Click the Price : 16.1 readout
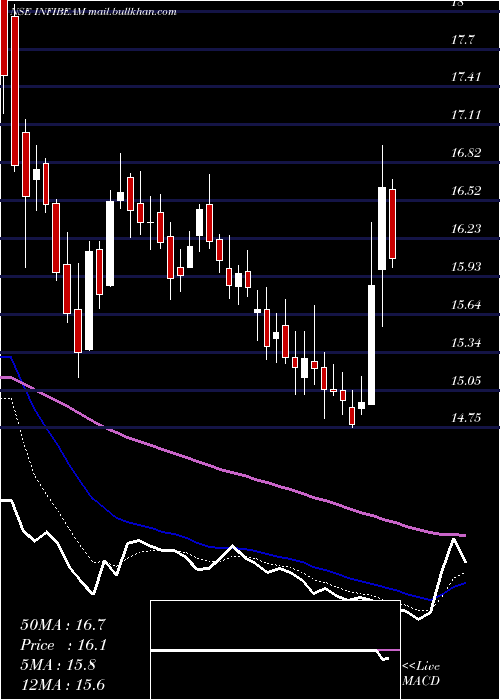This screenshot has height=700, width=500. [63, 645]
